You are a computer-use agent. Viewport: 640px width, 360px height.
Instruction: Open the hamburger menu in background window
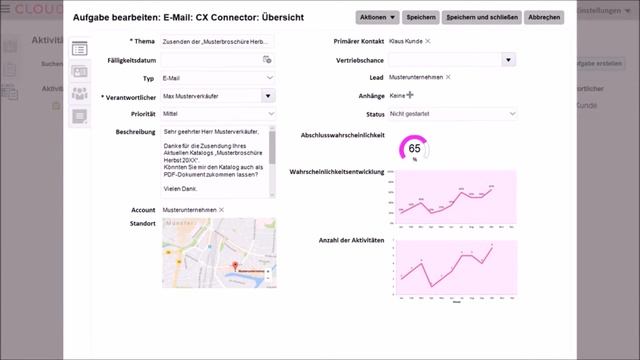coord(5,9)
